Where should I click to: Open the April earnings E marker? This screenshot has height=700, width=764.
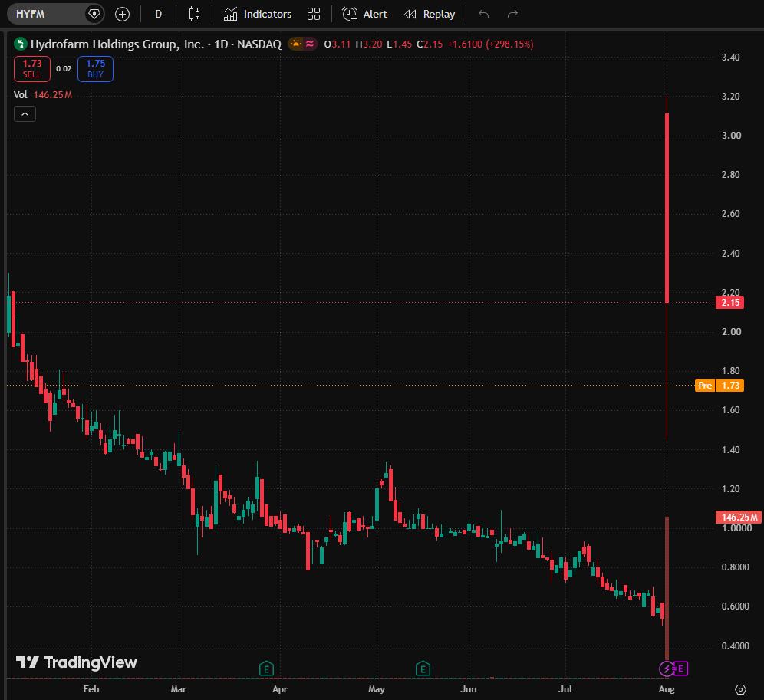266,669
